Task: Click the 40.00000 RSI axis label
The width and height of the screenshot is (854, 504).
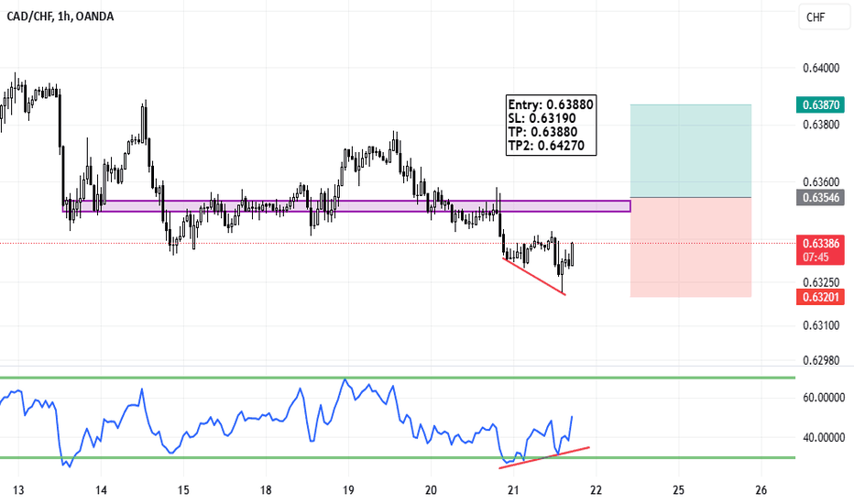Action: coord(824,437)
